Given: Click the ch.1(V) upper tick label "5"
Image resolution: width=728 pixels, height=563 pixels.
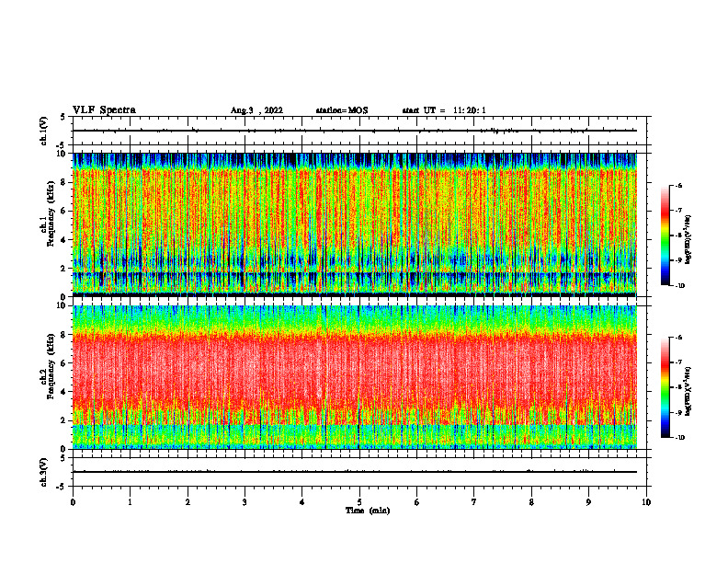Looking at the screenshot, I should (x=63, y=117).
